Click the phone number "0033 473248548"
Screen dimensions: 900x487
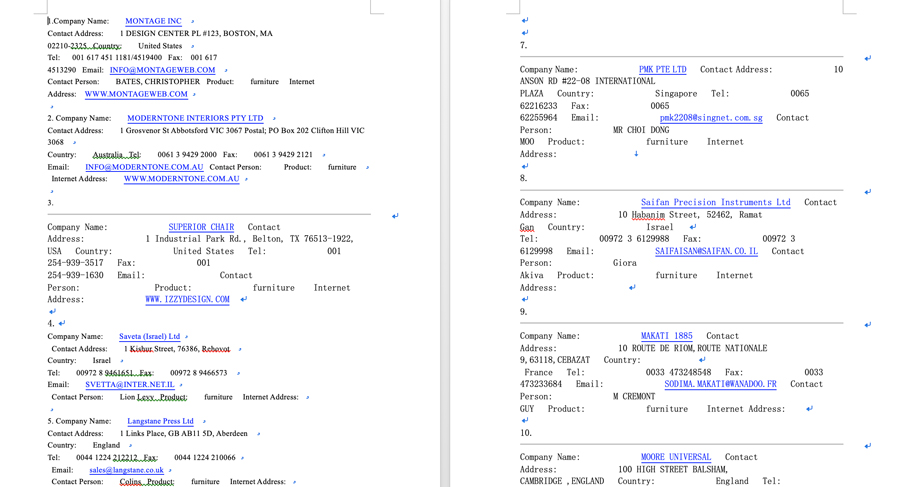point(678,373)
